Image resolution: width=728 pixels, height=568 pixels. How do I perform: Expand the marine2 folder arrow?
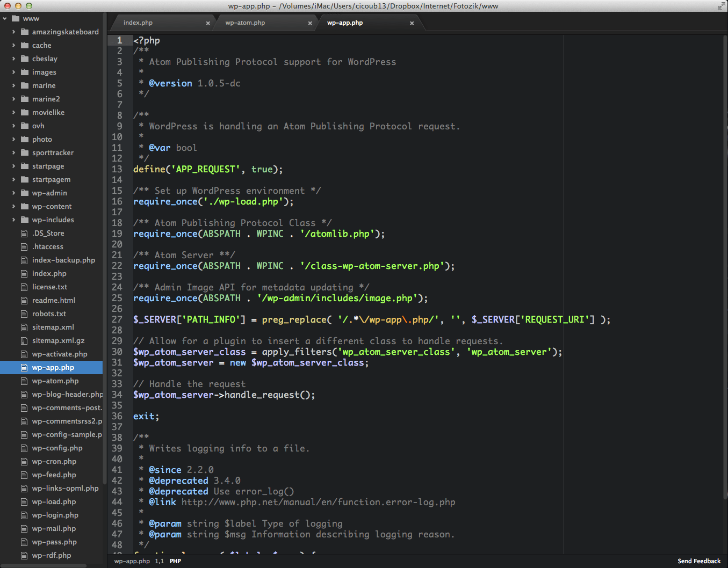tap(13, 99)
